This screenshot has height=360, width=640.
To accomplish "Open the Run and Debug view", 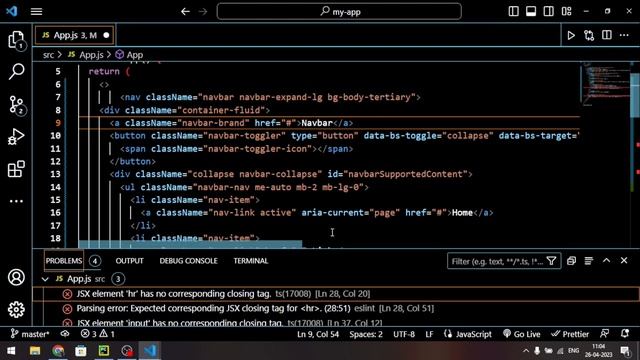I will pos(16,136).
